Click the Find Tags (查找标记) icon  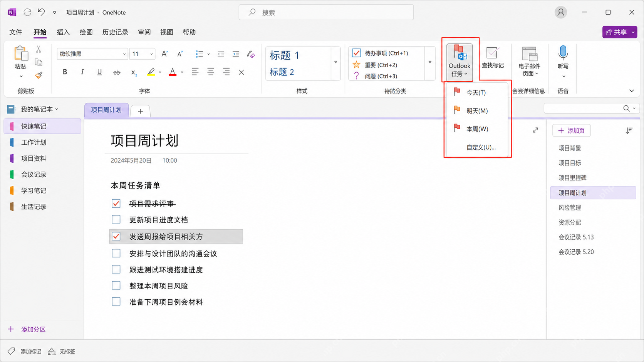click(x=492, y=53)
